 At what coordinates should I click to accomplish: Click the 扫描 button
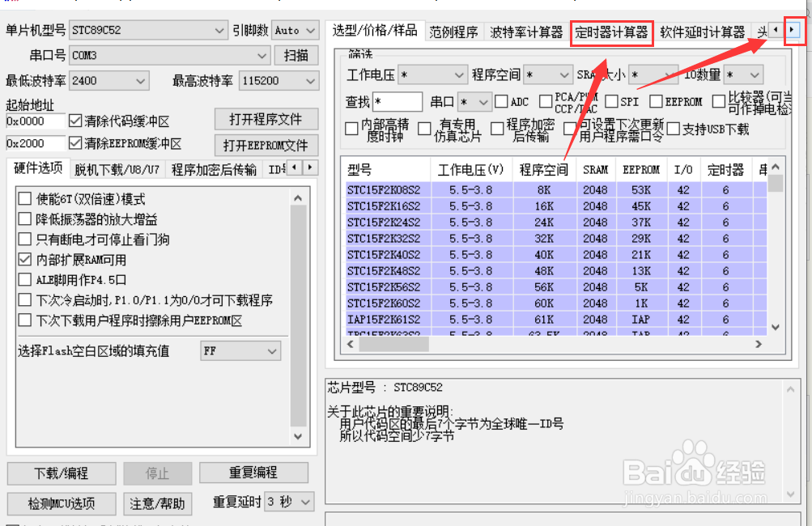[x=296, y=55]
